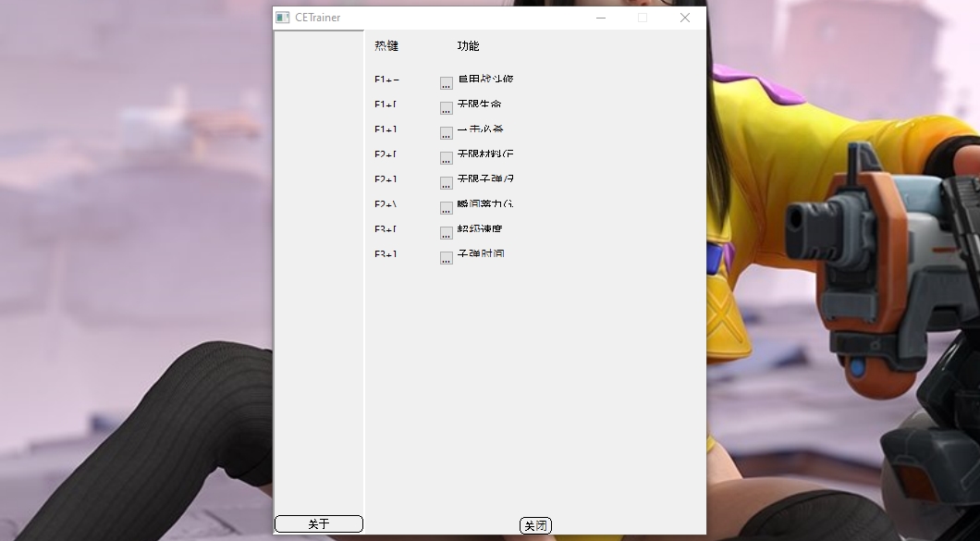Click the '...' button beside 无限子弹

coord(447,182)
